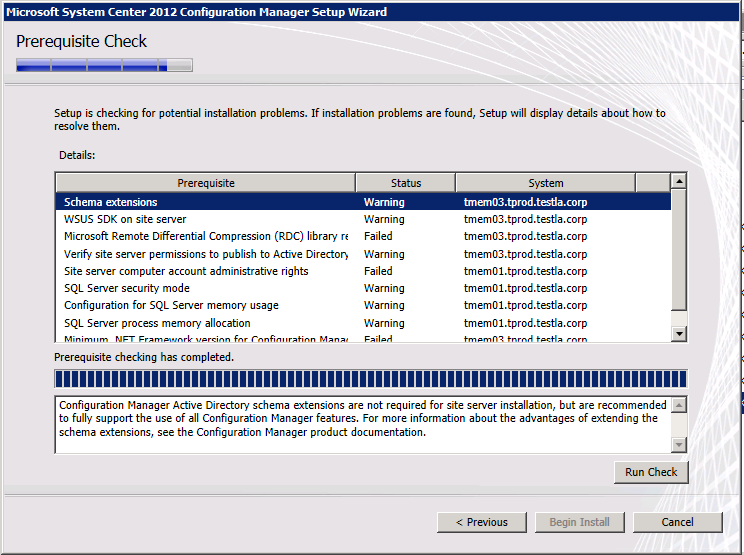
Task: Click the wizard step progress indicator
Action: 104,65
